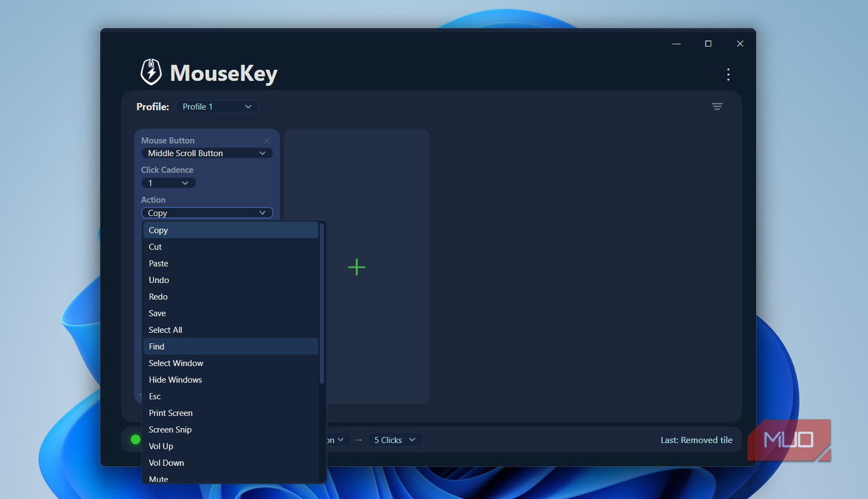Close the MouseKey window
Screen dimensions: 868x499
click(740, 44)
